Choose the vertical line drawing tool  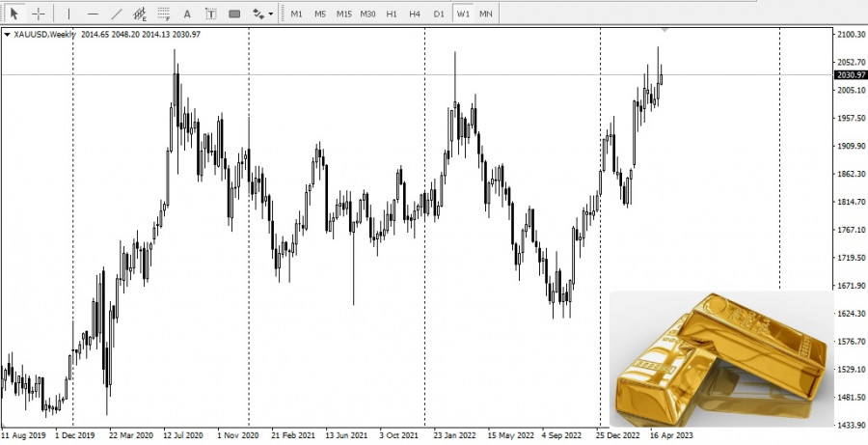point(68,14)
